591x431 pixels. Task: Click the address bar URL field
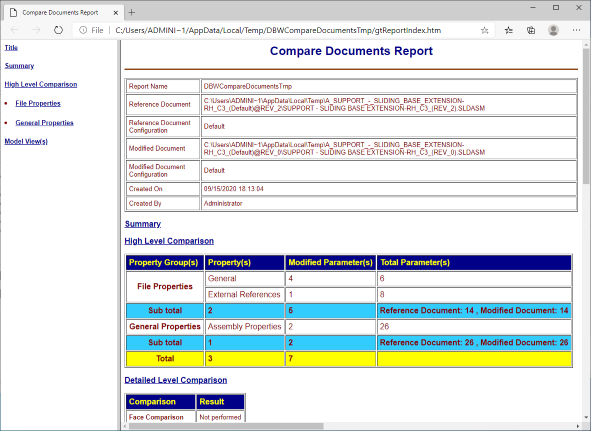[x=278, y=30]
